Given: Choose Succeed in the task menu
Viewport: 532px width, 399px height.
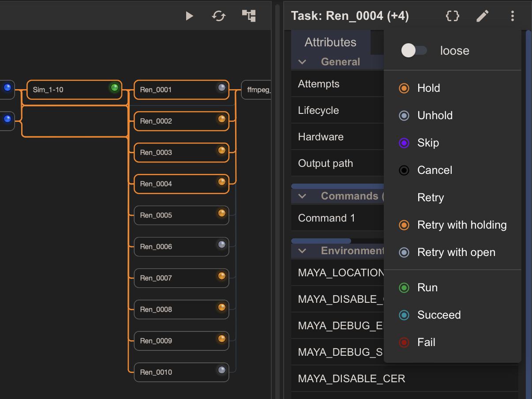Looking at the screenshot, I should [x=453, y=315].
